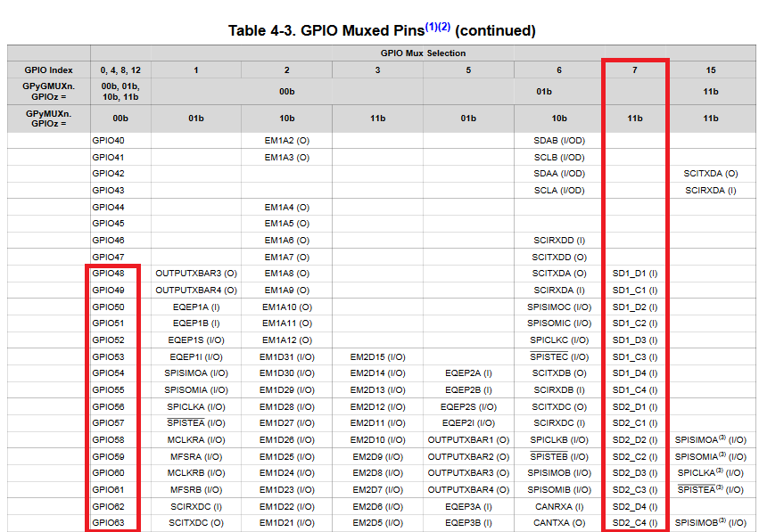759x532 pixels.
Task: Click the SD2_D1 (I) cell
Action: click(635, 406)
